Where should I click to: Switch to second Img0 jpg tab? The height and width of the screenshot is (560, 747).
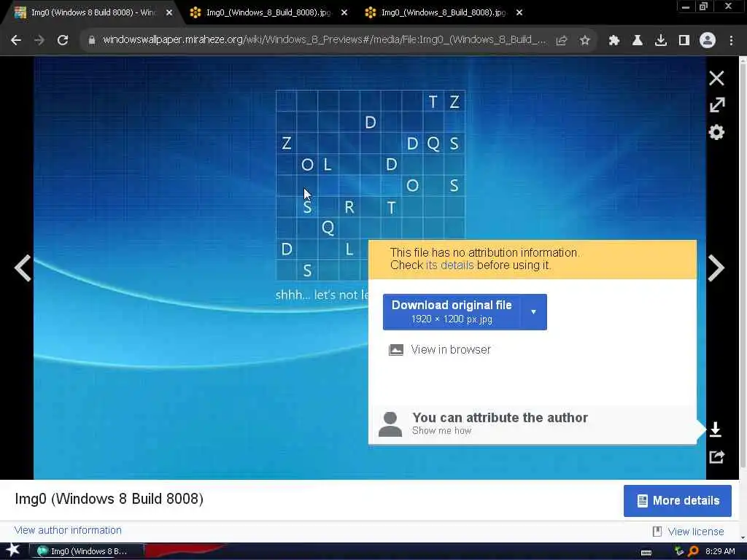click(268, 12)
